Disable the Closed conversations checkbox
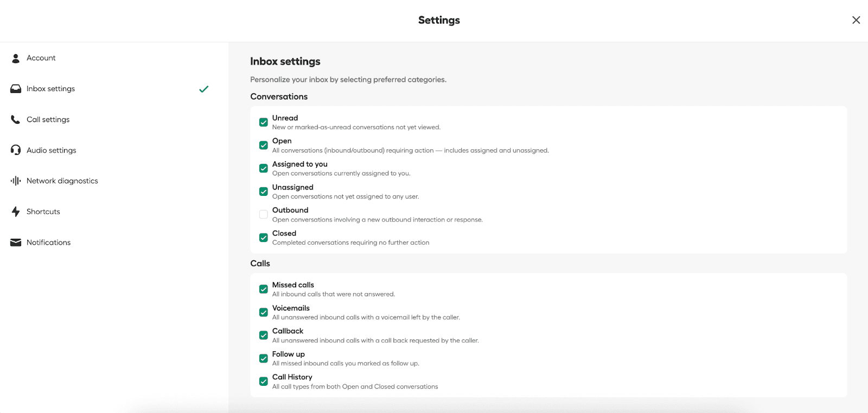868x413 pixels. click(264, 238)
